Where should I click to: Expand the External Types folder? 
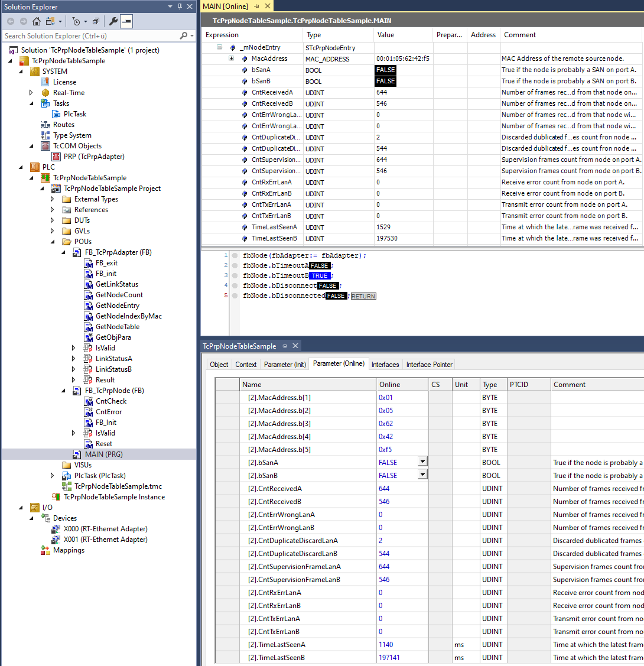(52, 199)
